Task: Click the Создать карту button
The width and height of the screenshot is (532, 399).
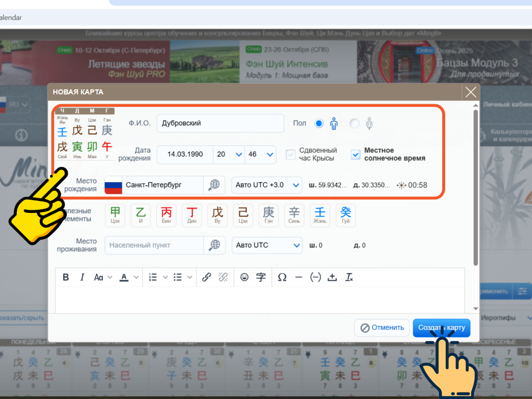Action: click(x=441, y=328)
